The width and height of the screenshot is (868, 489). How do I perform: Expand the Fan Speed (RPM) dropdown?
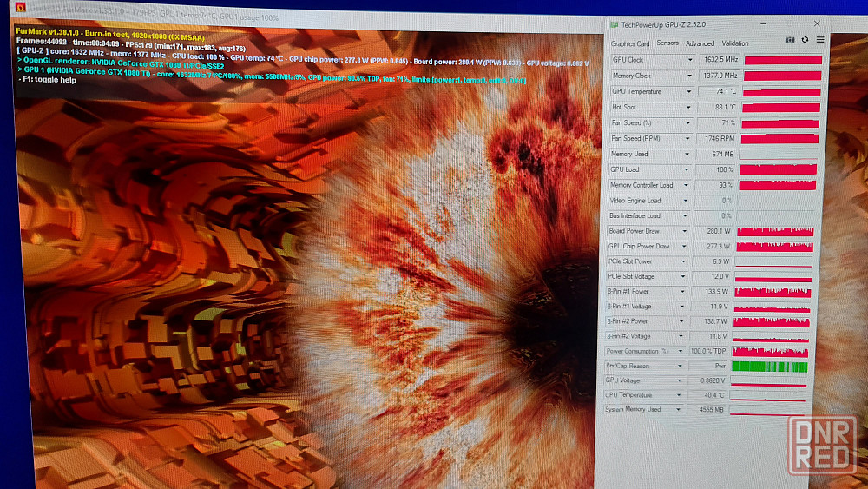[690, 138]
